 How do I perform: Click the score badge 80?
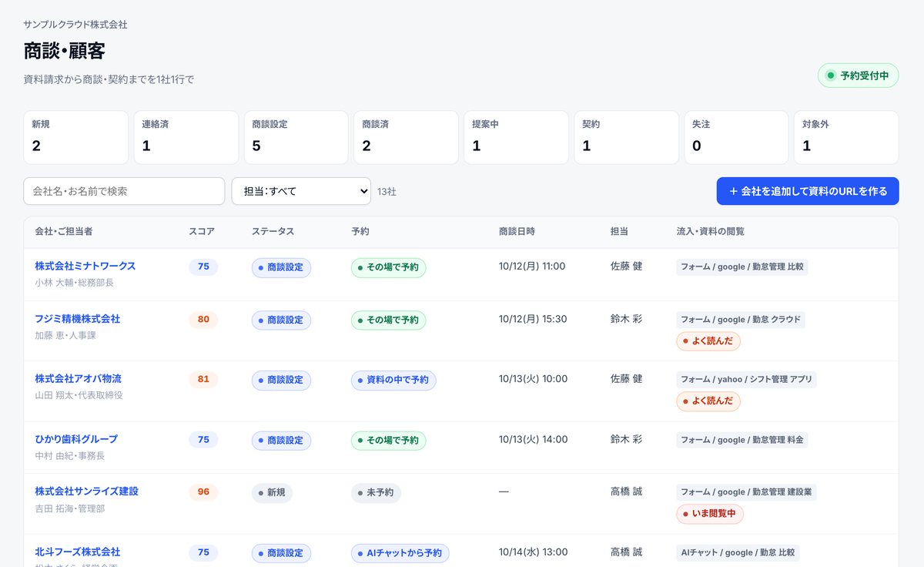tap(203, 320)
